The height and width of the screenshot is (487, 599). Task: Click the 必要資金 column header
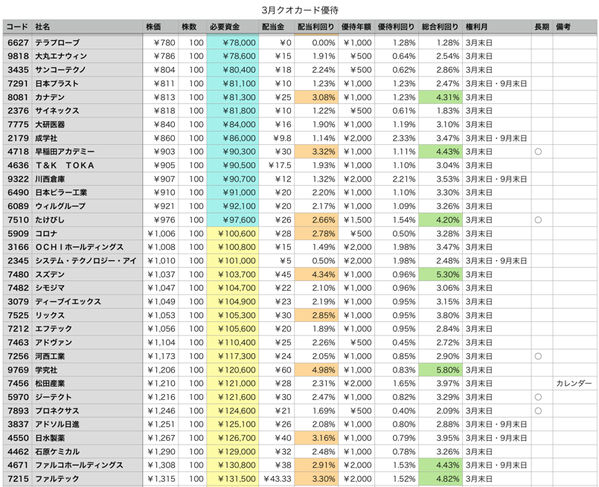[233, 27]
